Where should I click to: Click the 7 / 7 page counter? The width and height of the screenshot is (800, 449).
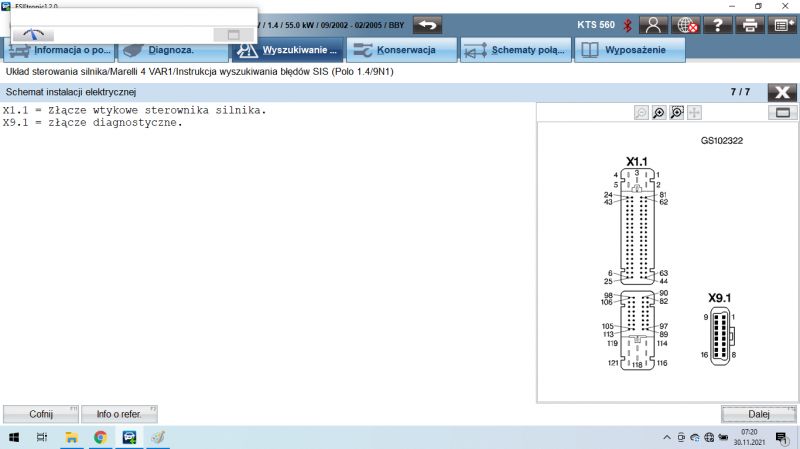740,92
